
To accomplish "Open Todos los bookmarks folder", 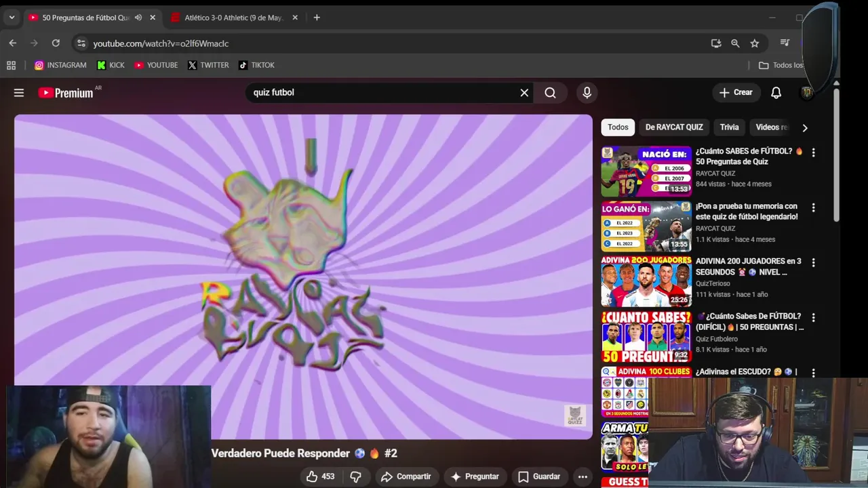I will coord(781,65).
